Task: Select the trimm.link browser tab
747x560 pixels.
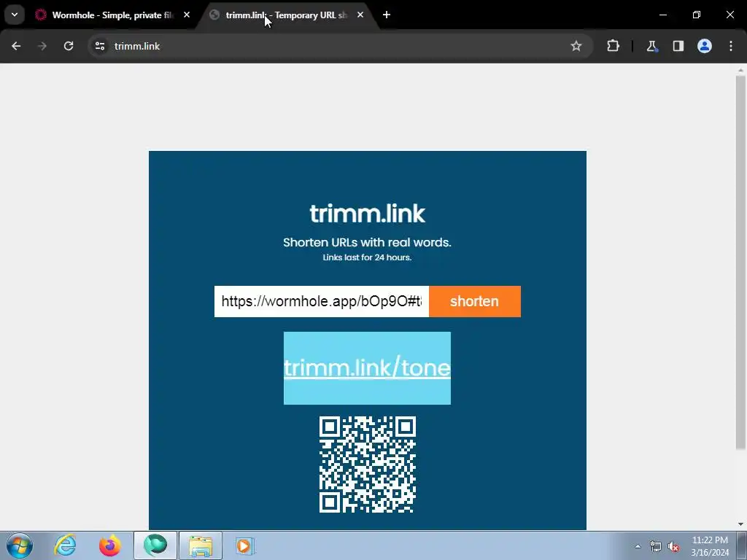Action: pyautogui.click(x=287, y=15)
